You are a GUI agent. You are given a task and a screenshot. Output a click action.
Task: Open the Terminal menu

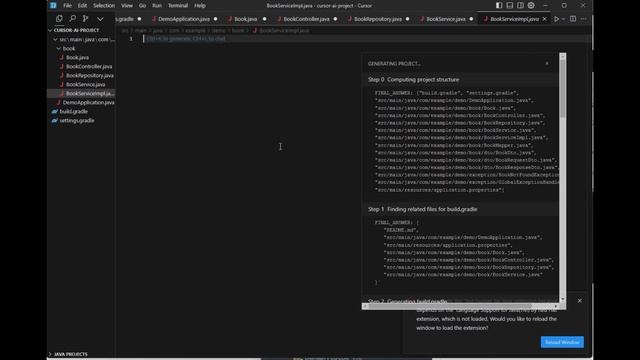tap(178, 6)
